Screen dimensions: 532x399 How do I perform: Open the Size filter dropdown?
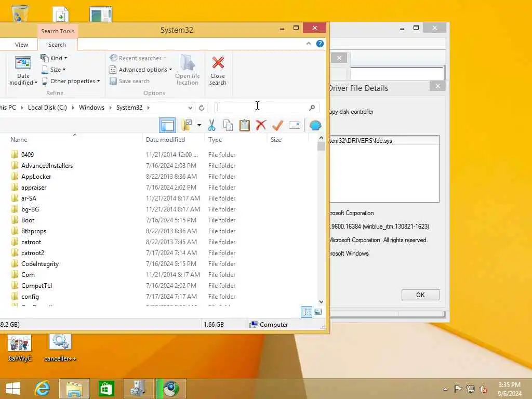coord(54,70)
